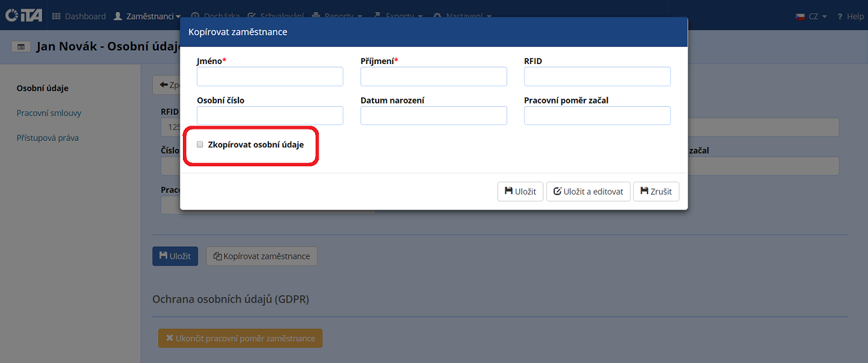Go to Přístupová práva section
868x363 pixels.
47,138
